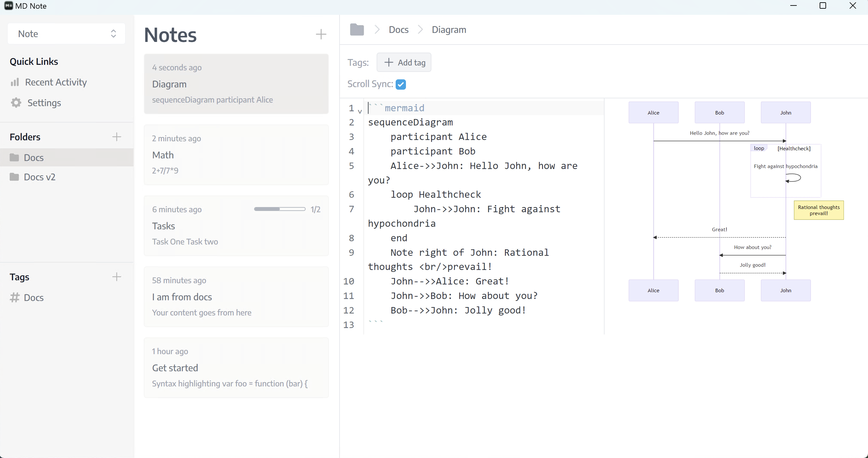Create a new note with the plus icon
The height and width of the screenshot is (458, 868).
[x=321, y=34]
